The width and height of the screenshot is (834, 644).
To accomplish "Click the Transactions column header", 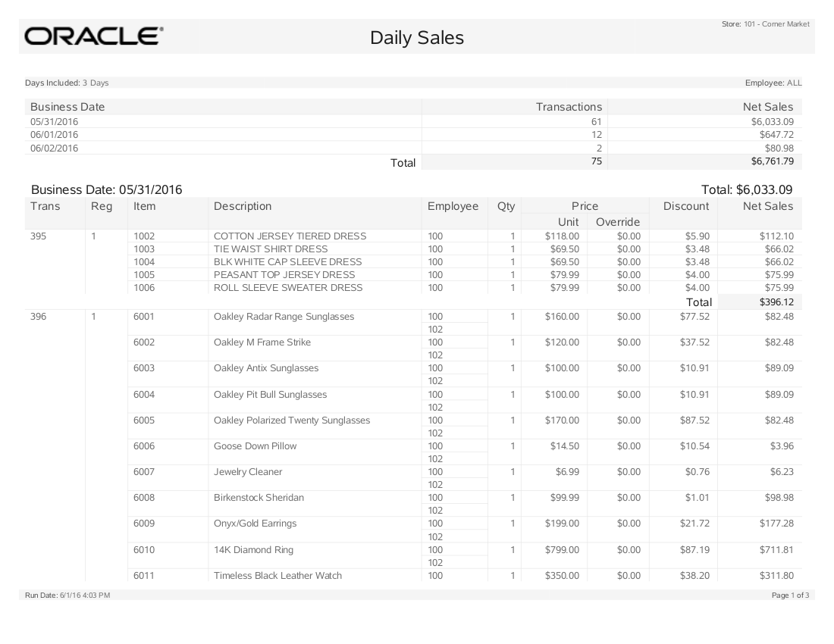I will pos(569,106).
